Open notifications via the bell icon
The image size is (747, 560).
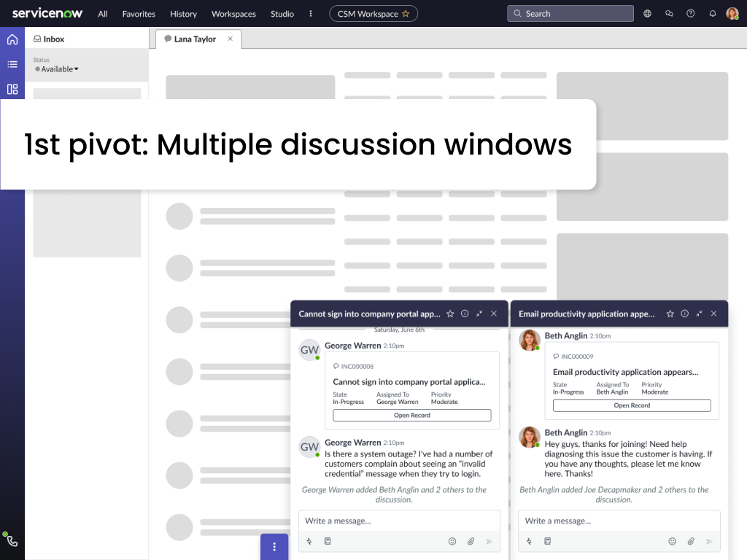(x=713, y=13)
